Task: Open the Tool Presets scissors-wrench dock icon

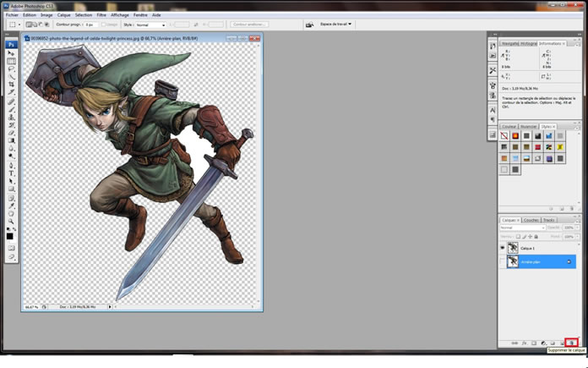Action: (493, 70)
